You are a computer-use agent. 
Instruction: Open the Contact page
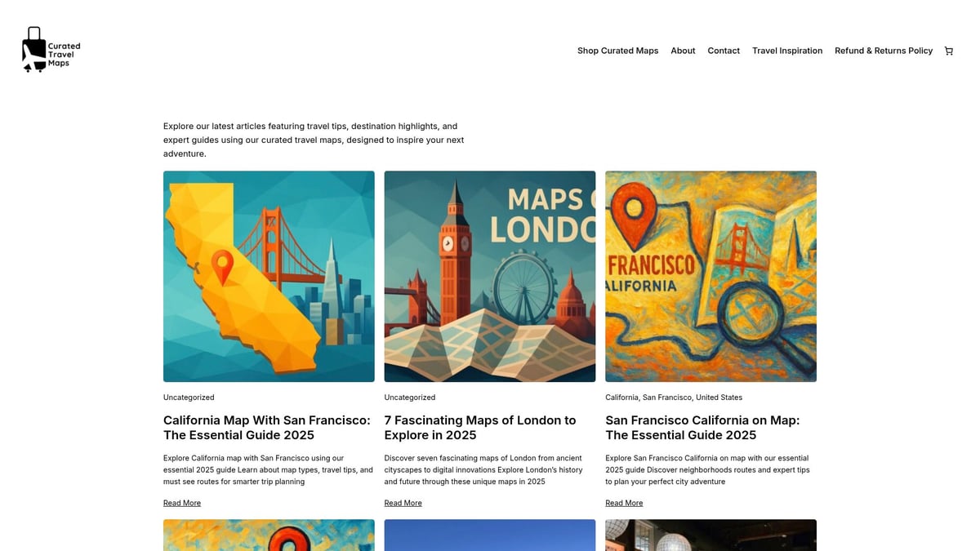tap(724, 51)
